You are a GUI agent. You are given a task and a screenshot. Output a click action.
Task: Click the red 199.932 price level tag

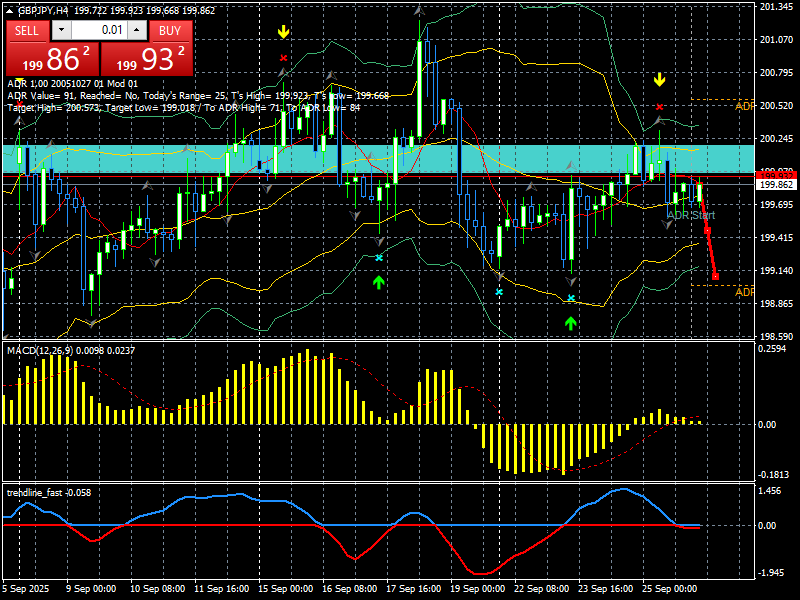tap(776, 176)
